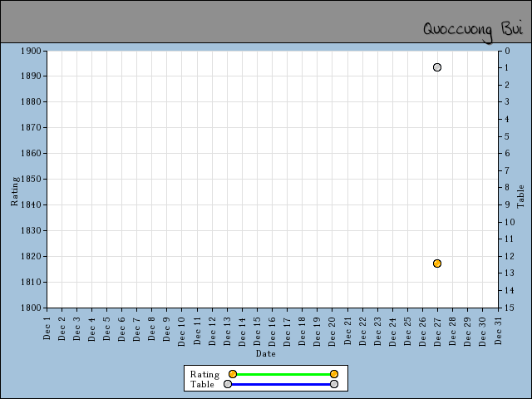This screenshot has height=399, width=532.
Task: Click the Table axis title on the right
Action: (520, 196)
